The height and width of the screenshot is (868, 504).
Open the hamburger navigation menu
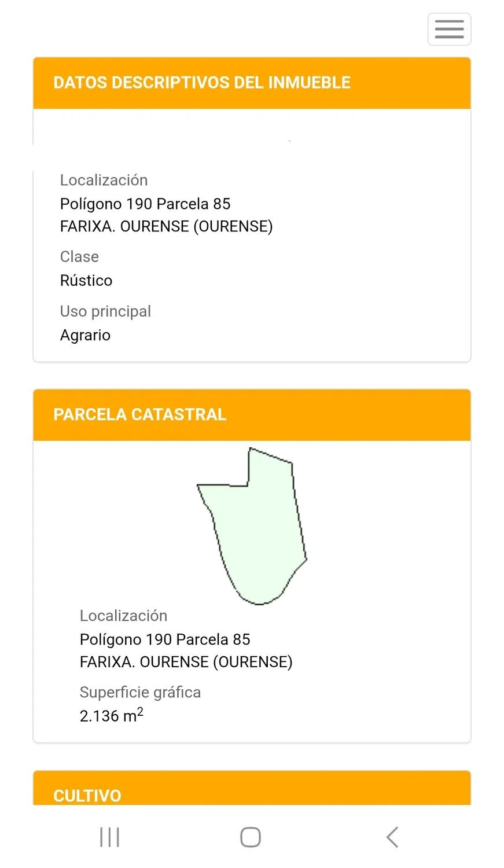coord(449,29)
